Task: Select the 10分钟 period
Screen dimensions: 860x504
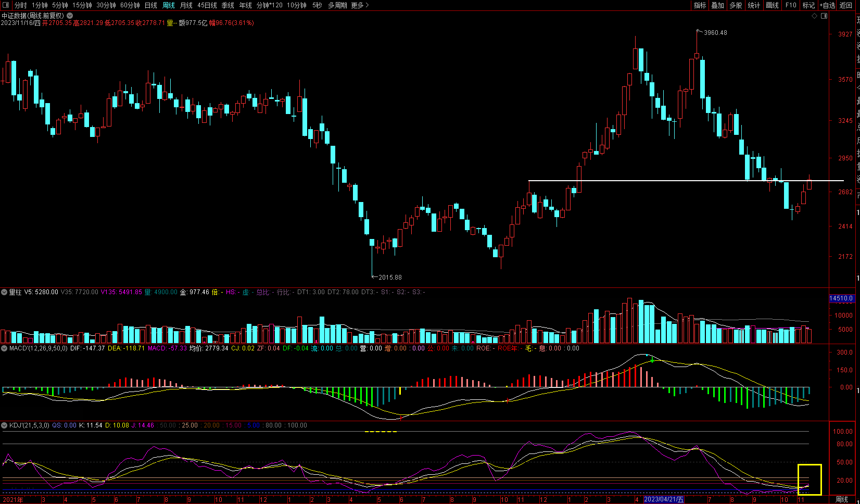Action: pyautogui.click(x=297, y=5)
